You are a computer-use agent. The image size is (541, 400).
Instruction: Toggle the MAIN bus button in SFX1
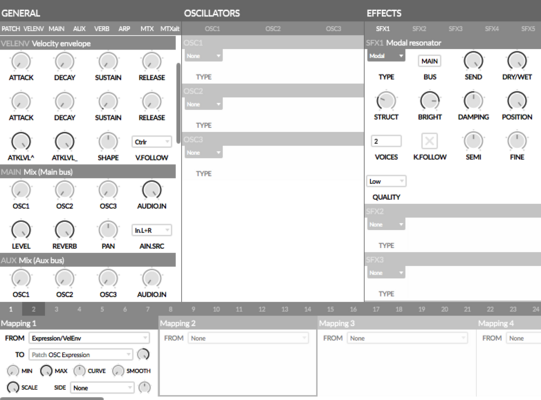(430, 61)
